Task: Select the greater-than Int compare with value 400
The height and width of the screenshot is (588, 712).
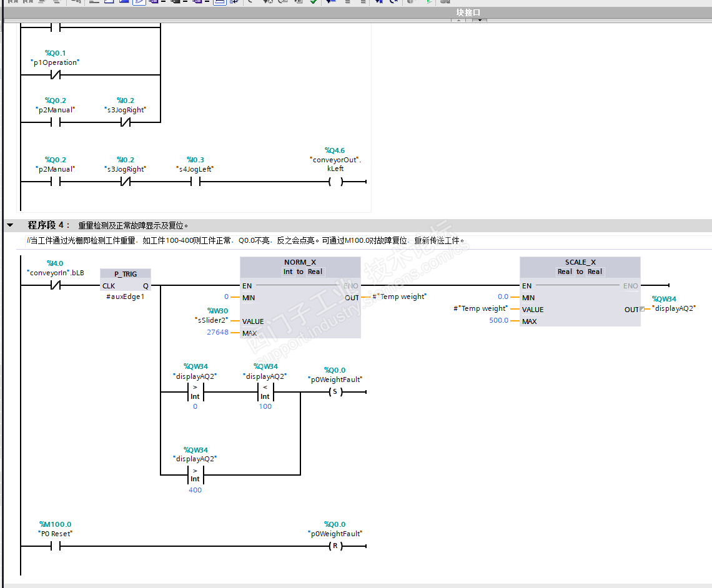Action: tap(195, 475)
